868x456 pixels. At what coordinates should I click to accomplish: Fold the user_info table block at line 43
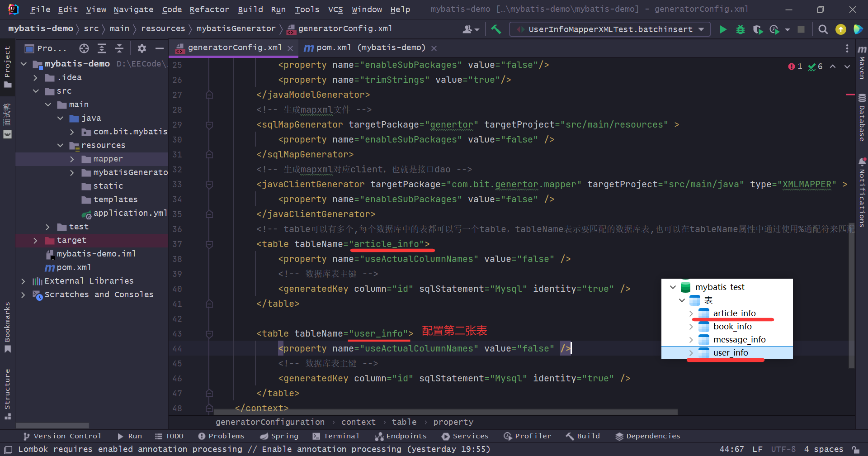209,334
